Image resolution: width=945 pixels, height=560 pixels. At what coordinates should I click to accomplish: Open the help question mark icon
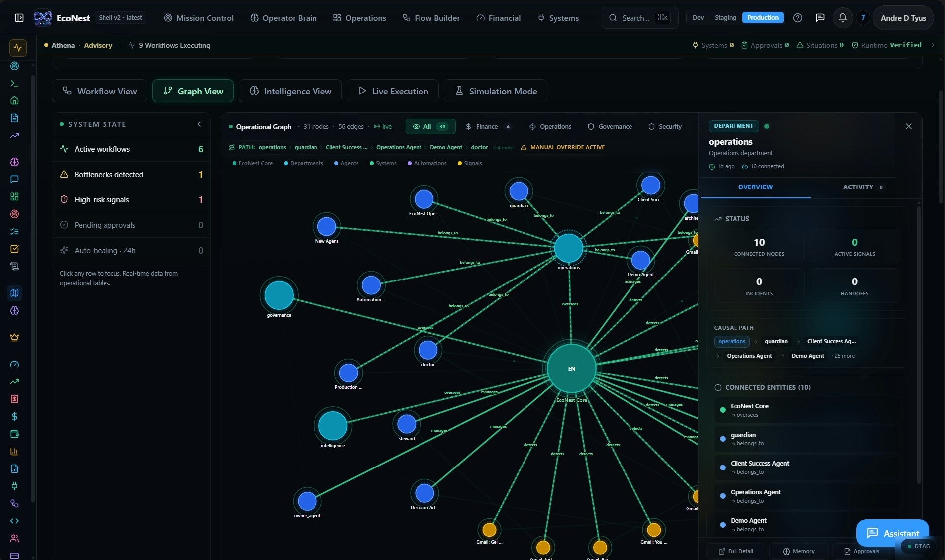(x=798, y=18)
